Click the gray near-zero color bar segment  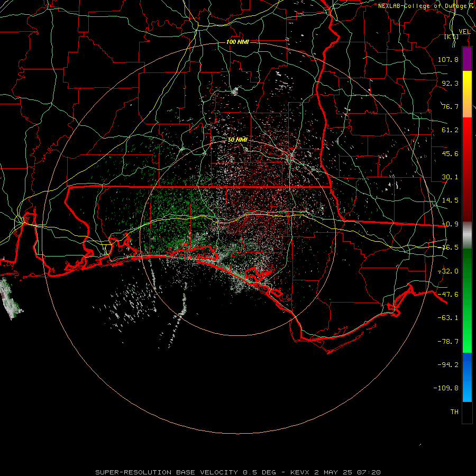coord(467,235)
